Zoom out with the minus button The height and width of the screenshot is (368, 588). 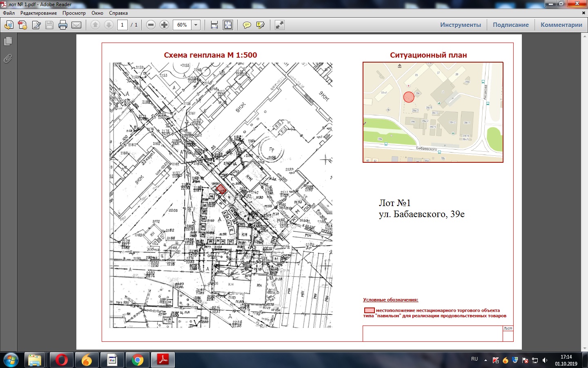(151, 25)
